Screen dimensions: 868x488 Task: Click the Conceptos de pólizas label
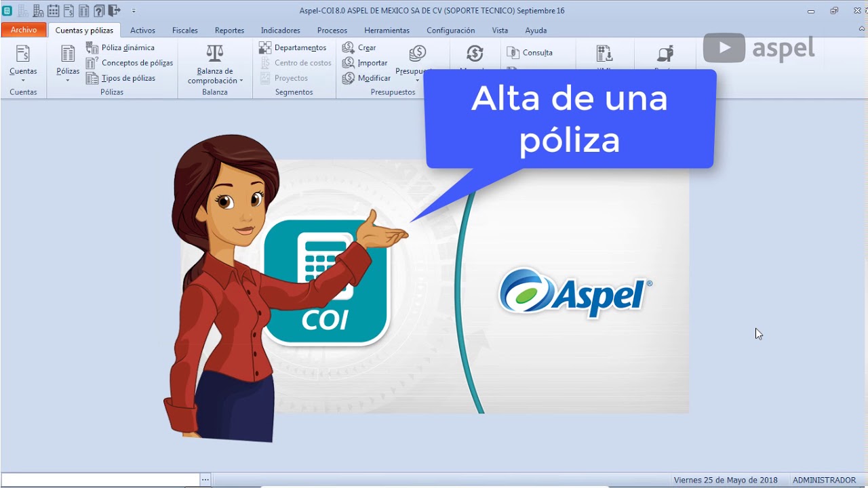click(137, 63)
